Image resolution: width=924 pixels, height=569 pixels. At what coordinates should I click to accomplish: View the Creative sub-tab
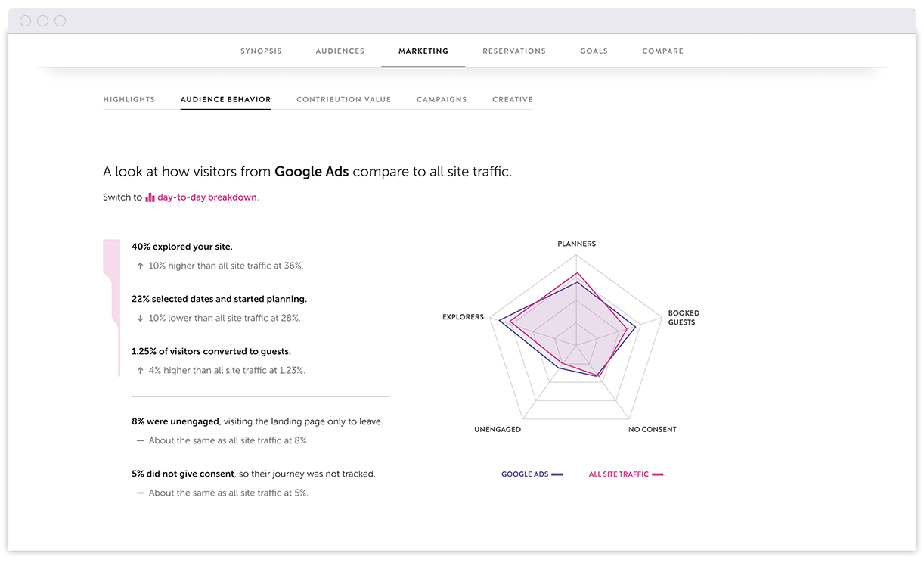coord(513,100)
